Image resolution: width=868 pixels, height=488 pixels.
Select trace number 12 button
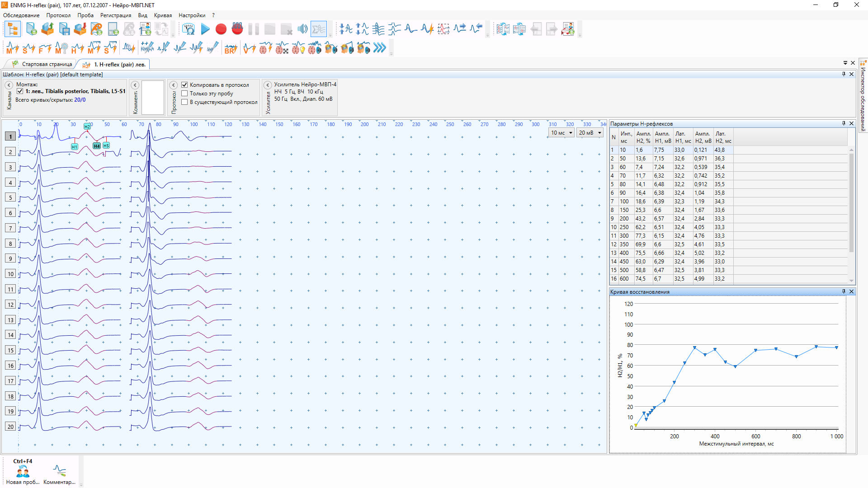pos(10,305)
